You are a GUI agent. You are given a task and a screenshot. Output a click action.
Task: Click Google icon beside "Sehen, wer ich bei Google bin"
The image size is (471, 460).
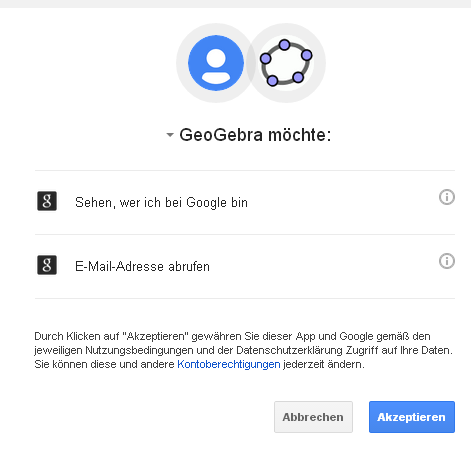47,201
